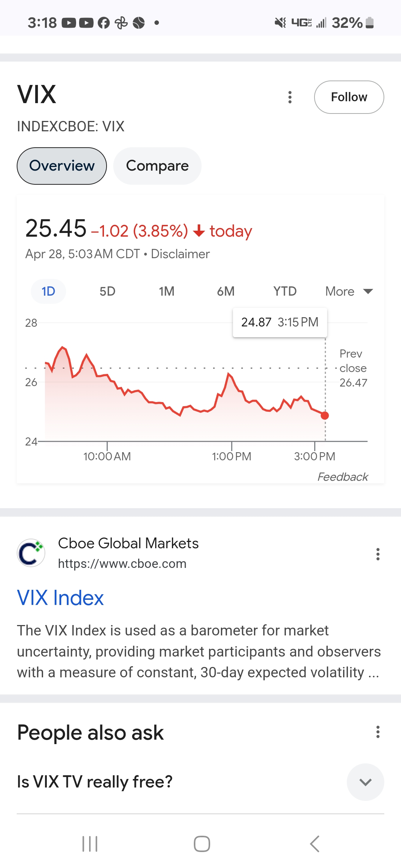Tap the Android back navigation icon
The width and height of the screenshot is (401, 868).
[314, 844]
